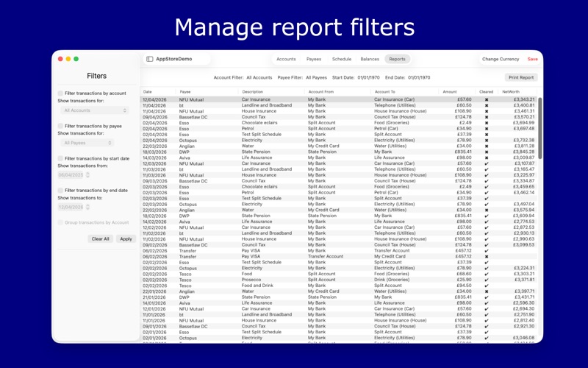Select the 09/04/2026 Bassetlaw DC Council Tax row

339,117
